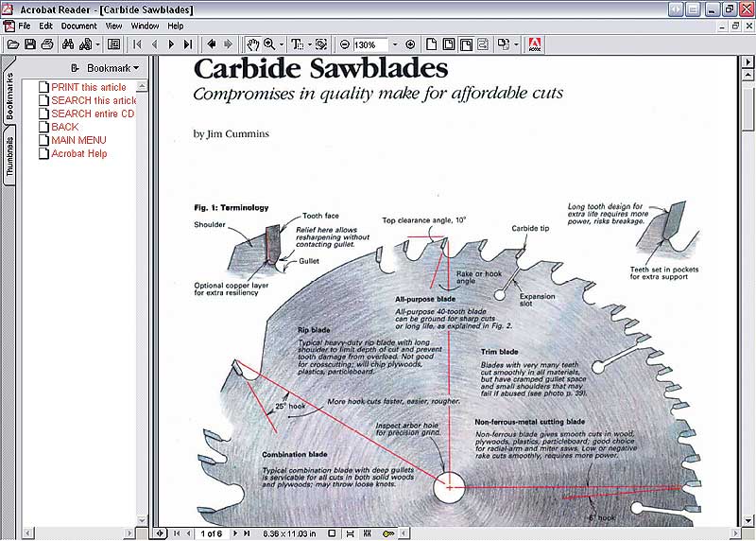Go to next page using toolbar
This screenshot has width=756, height=541.
(x=171, y=44)
